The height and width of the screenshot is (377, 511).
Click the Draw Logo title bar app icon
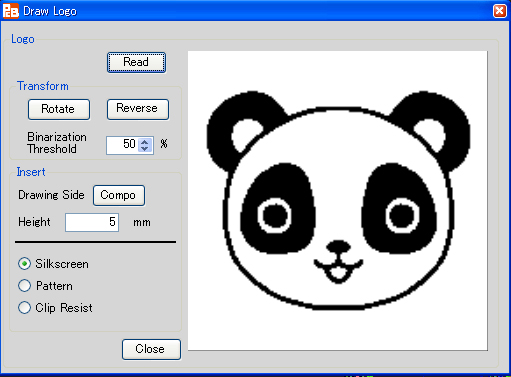[11, 11]
